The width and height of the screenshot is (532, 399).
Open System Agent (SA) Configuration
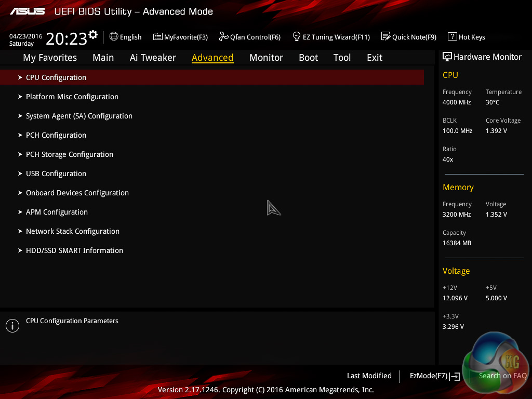point(79,116)
